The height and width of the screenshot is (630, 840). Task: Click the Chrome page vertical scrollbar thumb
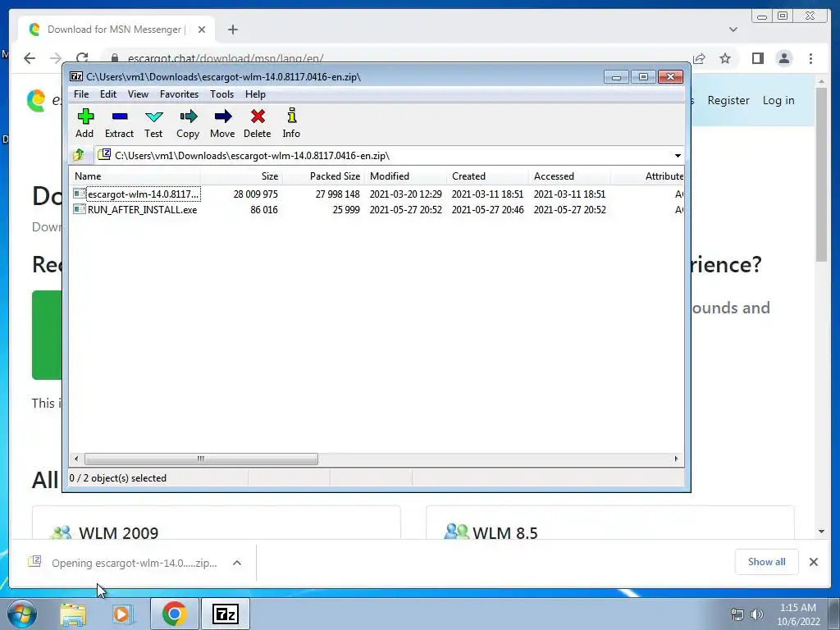point(821,175)
